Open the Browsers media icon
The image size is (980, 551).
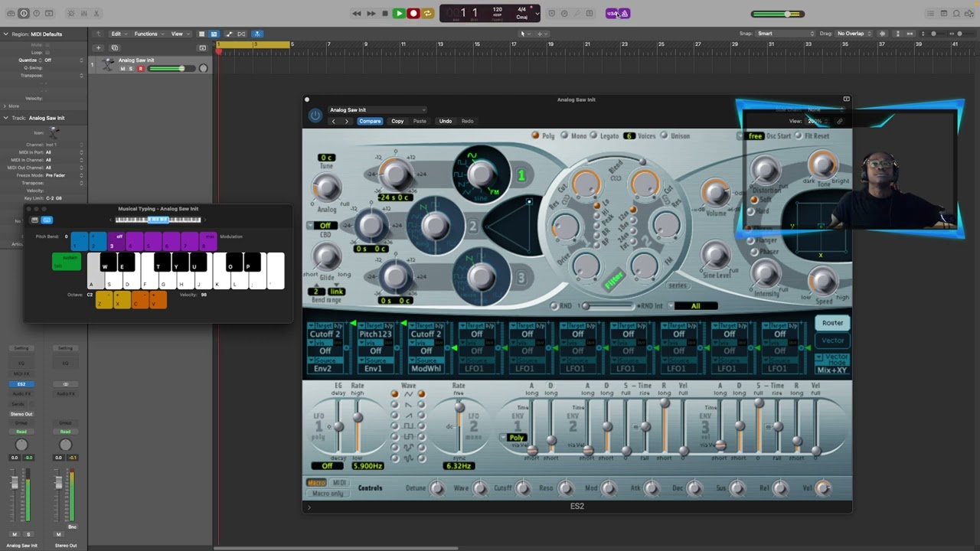click(969, 13)
